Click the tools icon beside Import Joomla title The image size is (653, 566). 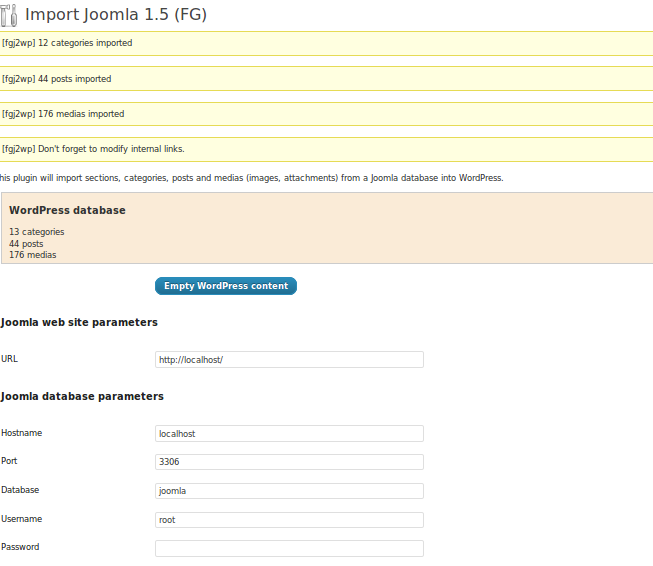coord(9,15)
